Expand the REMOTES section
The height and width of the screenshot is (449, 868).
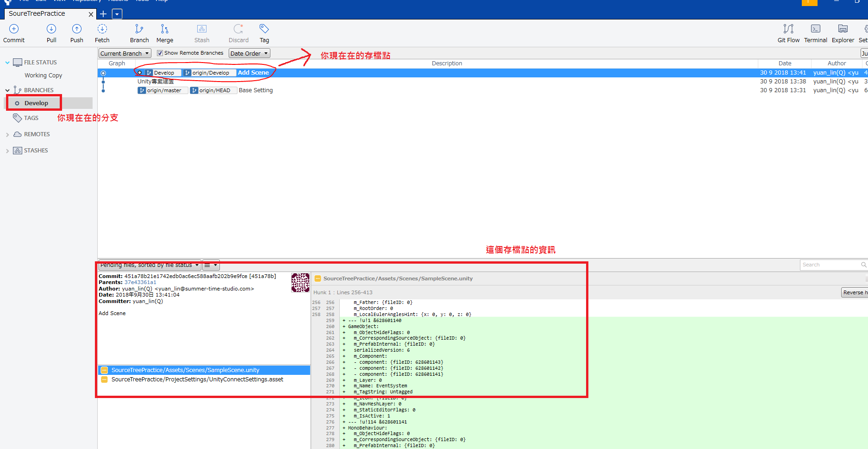[7, 135]
